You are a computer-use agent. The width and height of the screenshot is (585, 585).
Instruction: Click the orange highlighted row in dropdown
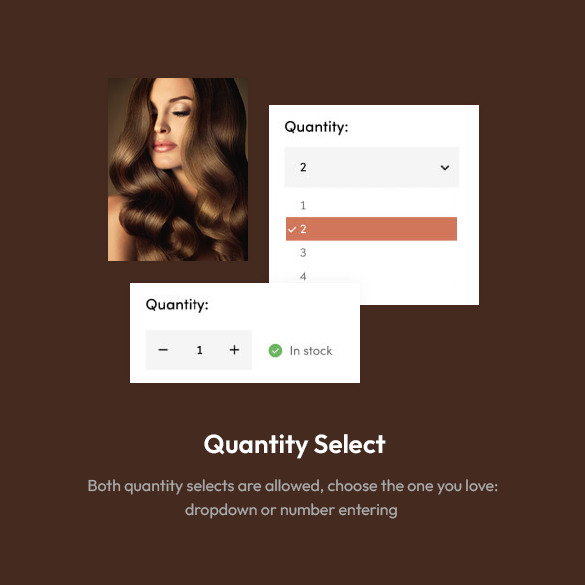pyautogui.click(x=371, y=229)
